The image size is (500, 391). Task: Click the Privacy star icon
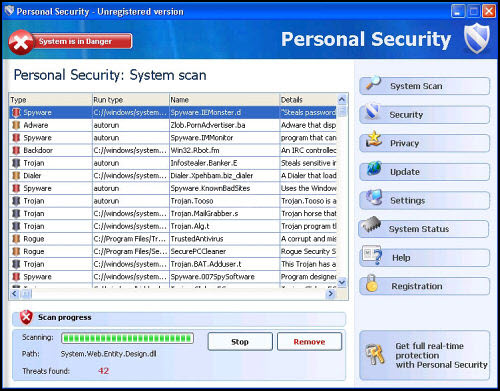coord(374,139)
